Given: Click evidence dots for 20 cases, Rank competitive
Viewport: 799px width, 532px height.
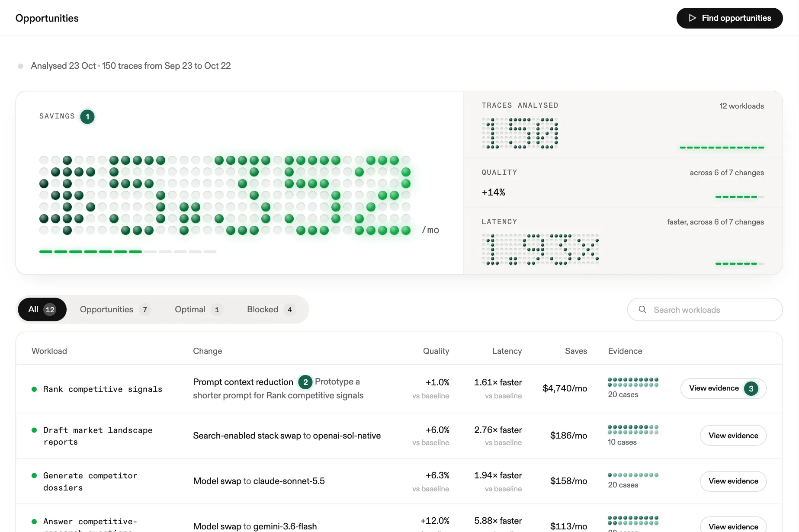Looking at the screenshot, I should tap(633, 382).
